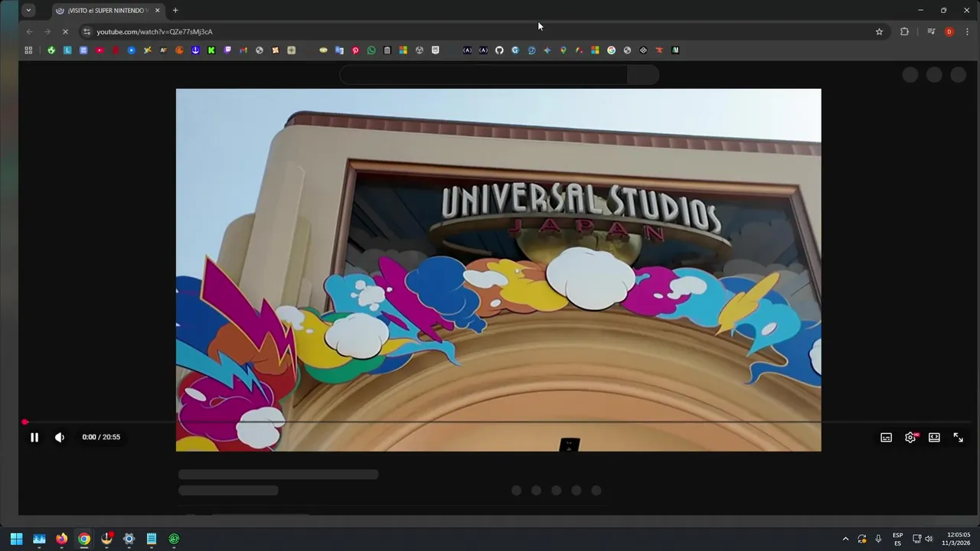Open the Pinterest bookmark

click(x=355, y=50)
